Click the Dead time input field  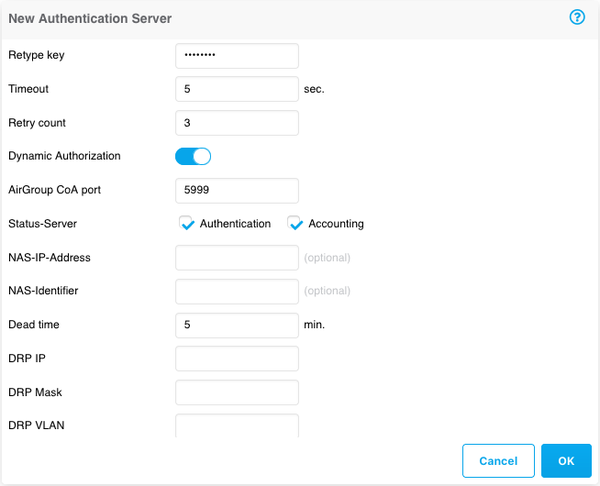click(x=237, y=325)
